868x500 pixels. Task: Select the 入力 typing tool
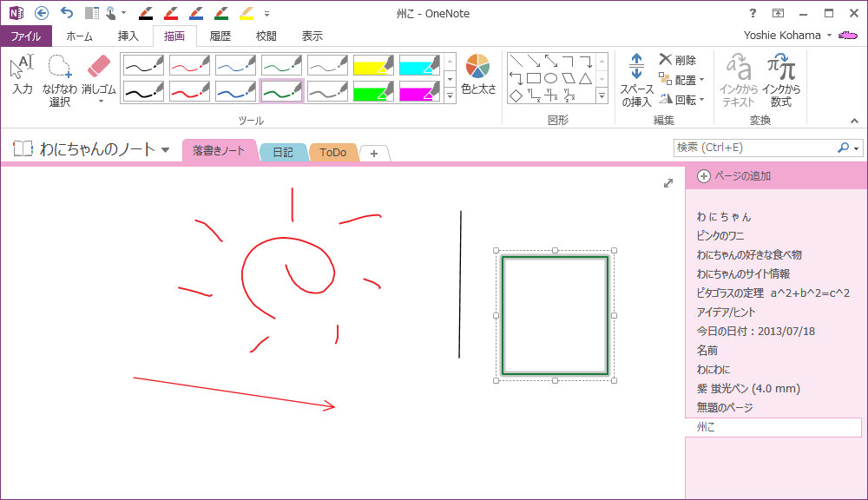pos(23,74)
